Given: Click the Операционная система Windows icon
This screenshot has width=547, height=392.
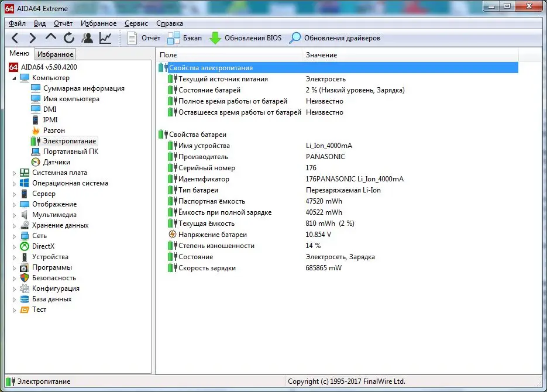Looking at the screenshot, I should coord(25,183).
